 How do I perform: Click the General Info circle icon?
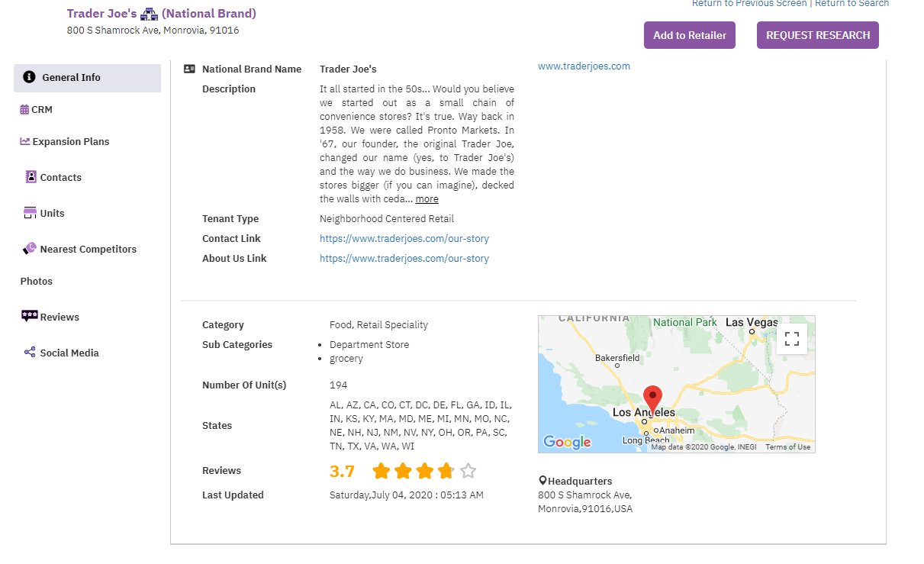click(x=29, y=77)
